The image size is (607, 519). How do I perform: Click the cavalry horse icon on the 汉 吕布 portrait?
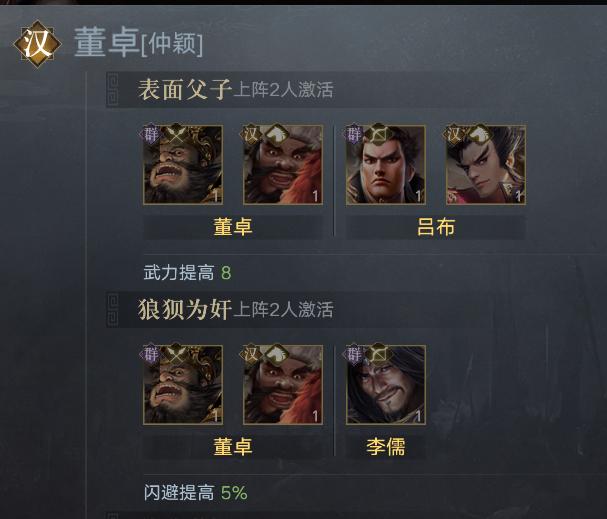click(x=480, y=134)
